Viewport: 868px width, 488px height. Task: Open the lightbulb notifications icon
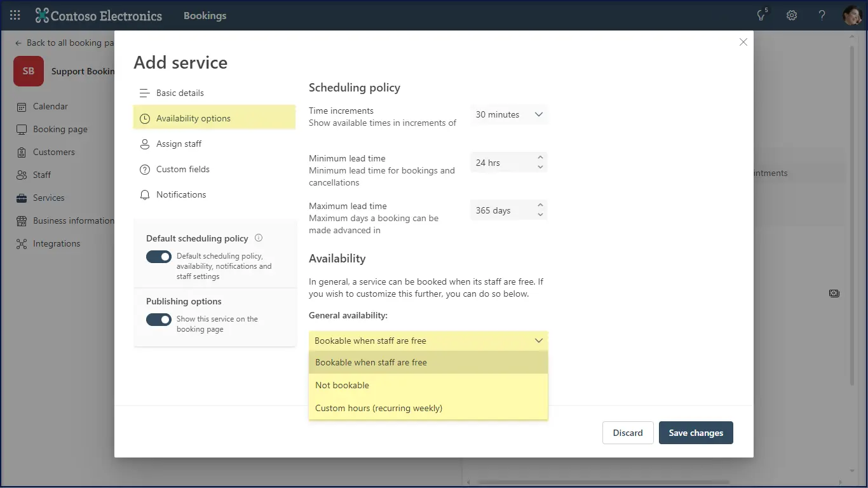click(x=761, y=15)
